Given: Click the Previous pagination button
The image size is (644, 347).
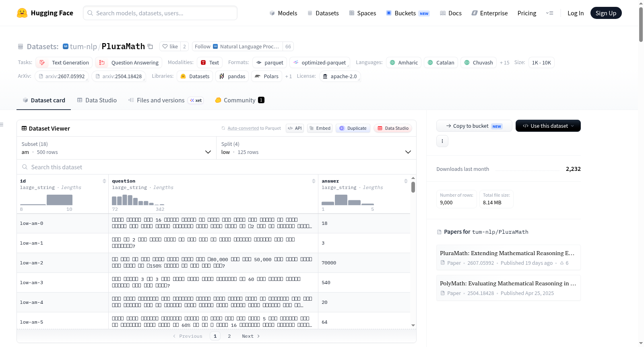Looking at the screenshot, I should click(x=188, y=336).
